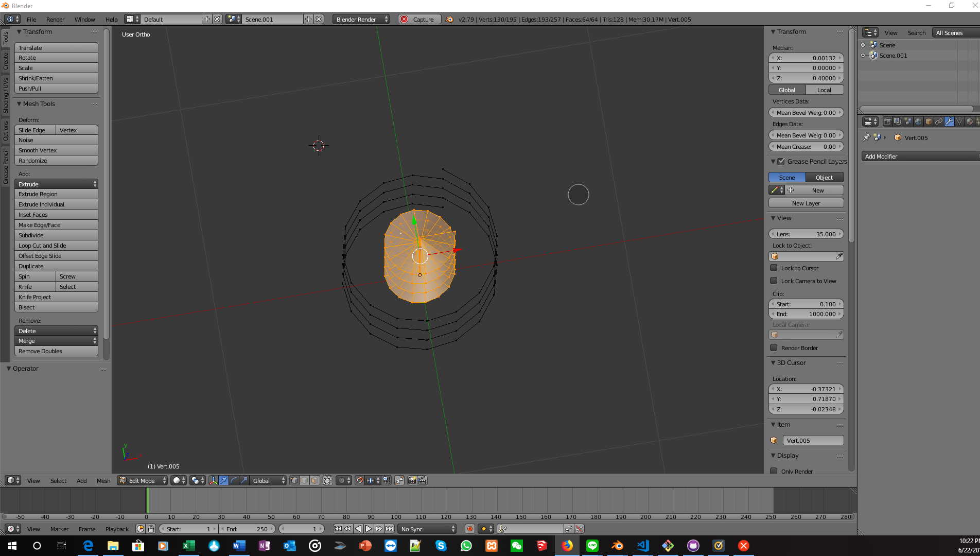Switch to edge select mode
This screenshot has width=980, height=556.
pyautogui.click(x=304, y=480)
